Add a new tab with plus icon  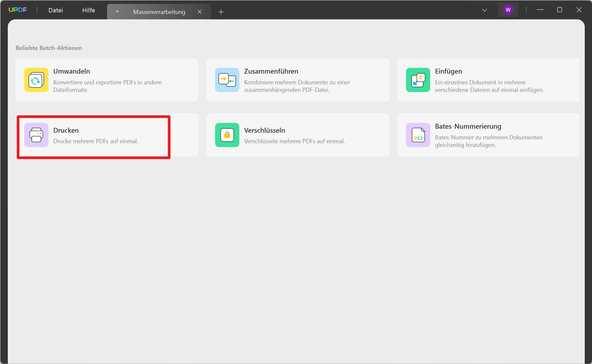(x=221, y=12)
